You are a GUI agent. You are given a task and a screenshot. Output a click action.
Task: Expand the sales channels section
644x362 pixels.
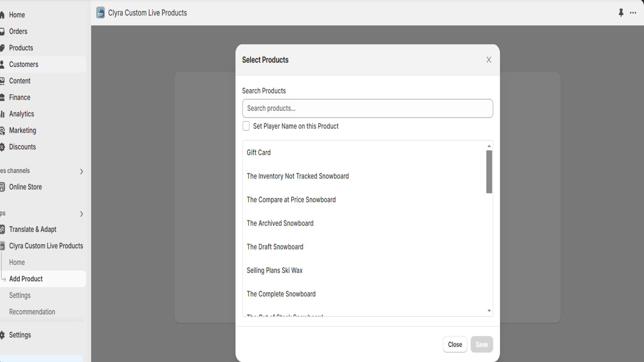[81, 171]
